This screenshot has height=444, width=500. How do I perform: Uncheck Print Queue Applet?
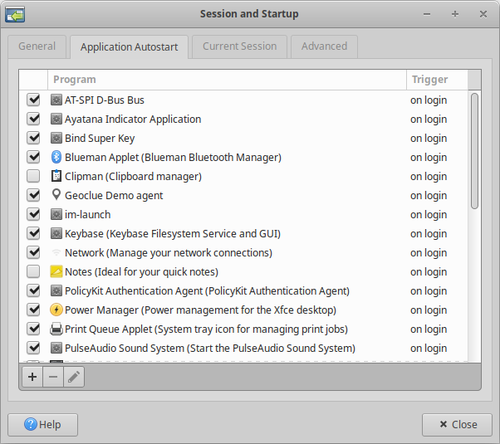coord(33,329)
